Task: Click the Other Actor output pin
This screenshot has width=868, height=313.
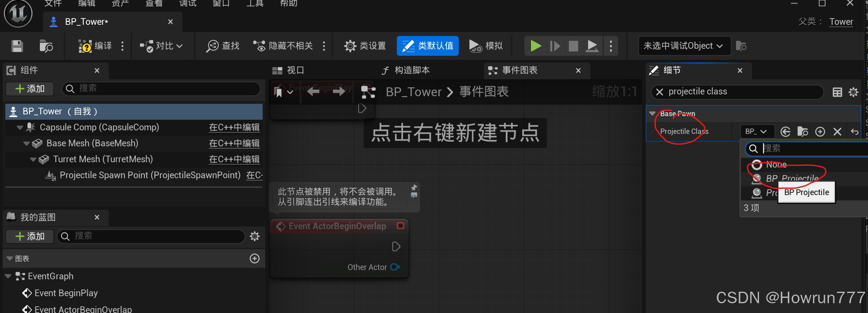Action: (395, 267)
